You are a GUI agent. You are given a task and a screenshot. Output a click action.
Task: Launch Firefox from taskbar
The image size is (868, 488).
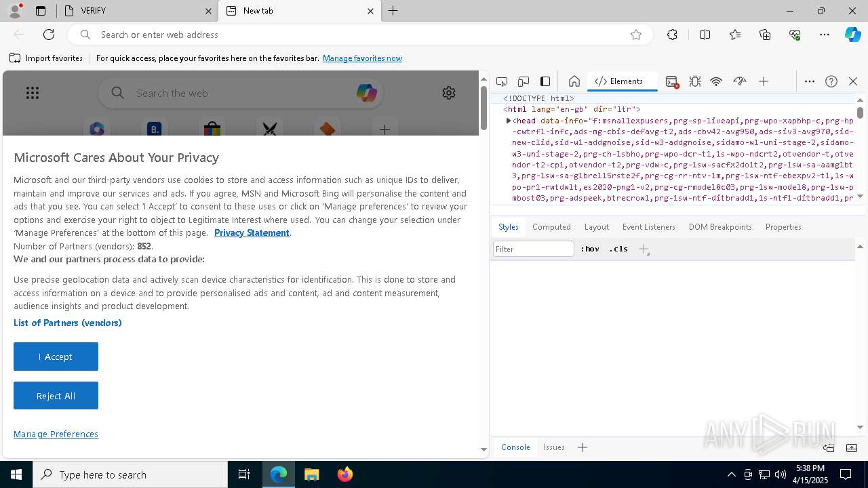coord(344,474)
